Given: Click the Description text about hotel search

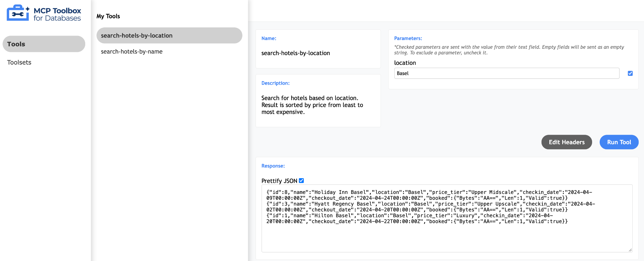Looking at the screenshot, I should point(312,105).
